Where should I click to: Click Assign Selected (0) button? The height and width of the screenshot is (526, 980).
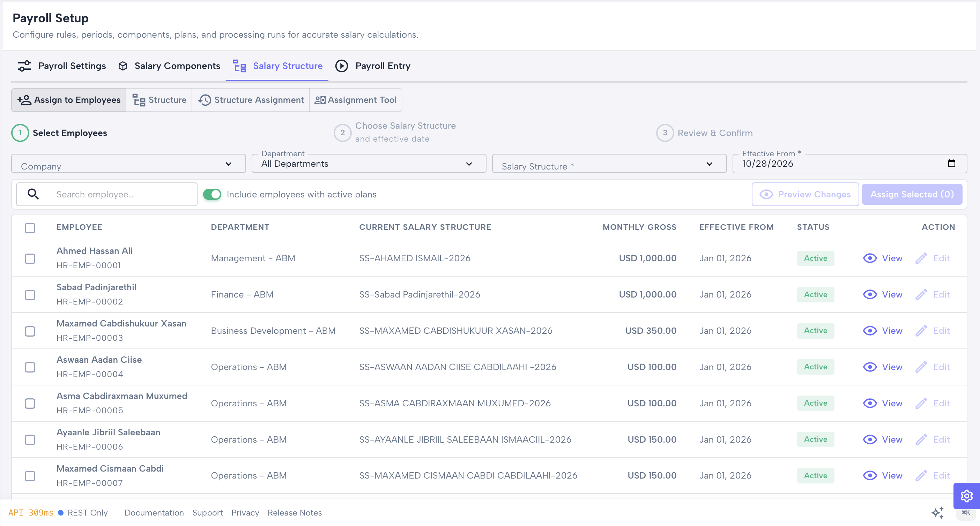[912, 194]
